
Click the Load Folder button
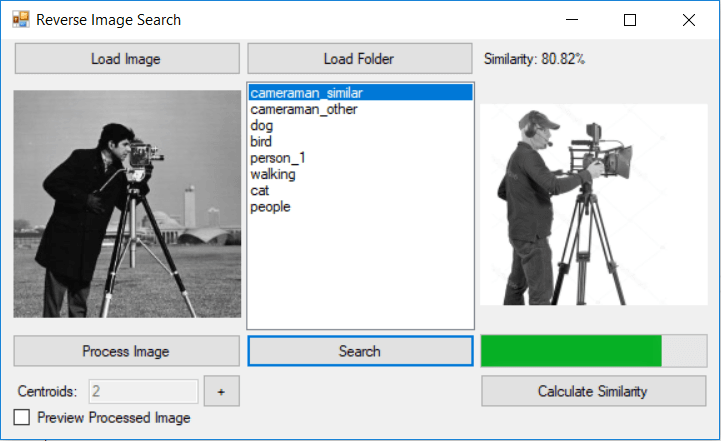(x=359, y=59)
